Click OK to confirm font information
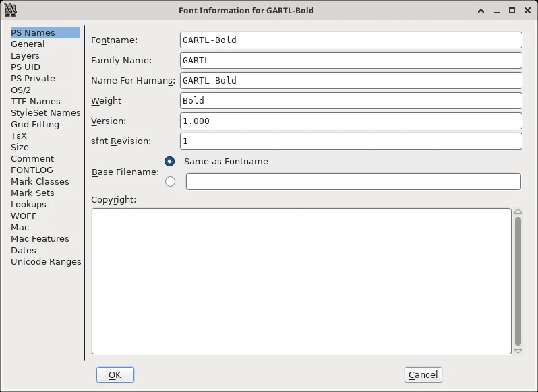 (115, 375)
